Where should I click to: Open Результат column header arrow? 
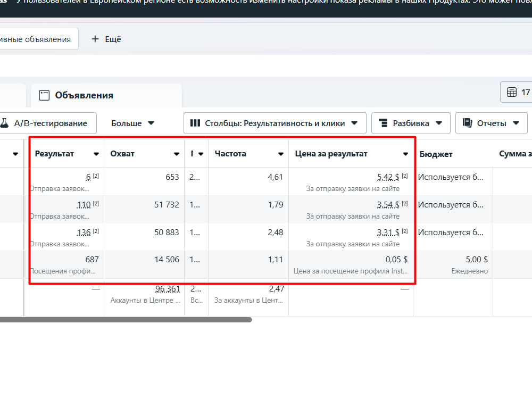point(96,154)
